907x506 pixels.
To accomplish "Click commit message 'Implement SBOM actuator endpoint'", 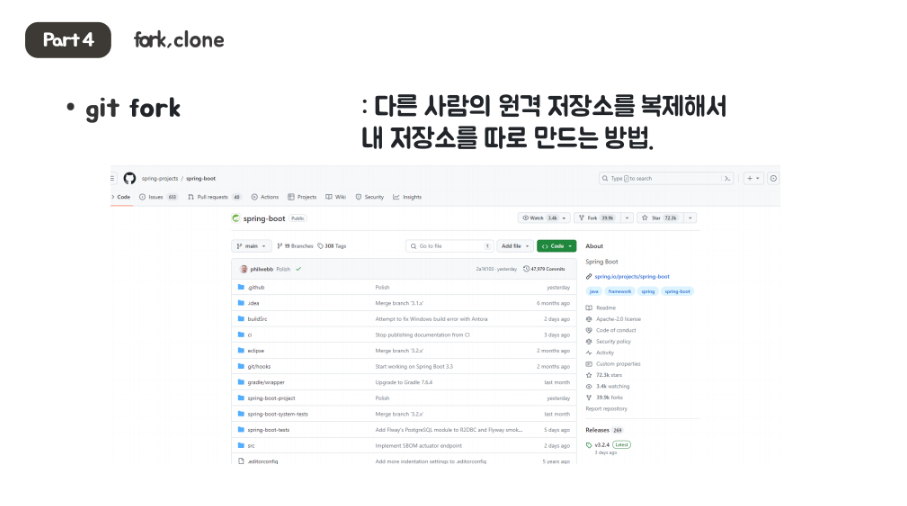I will [418, 446].
